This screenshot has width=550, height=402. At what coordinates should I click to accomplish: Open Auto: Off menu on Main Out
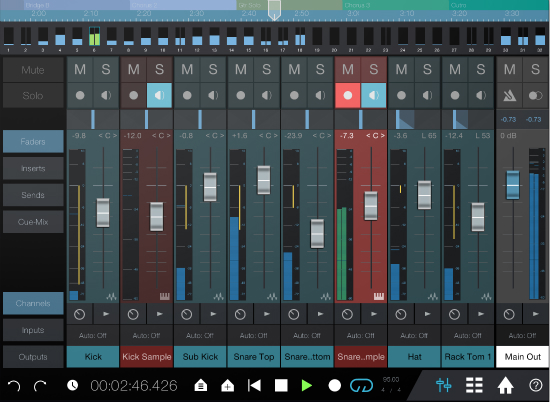click(x=522, y=335)
